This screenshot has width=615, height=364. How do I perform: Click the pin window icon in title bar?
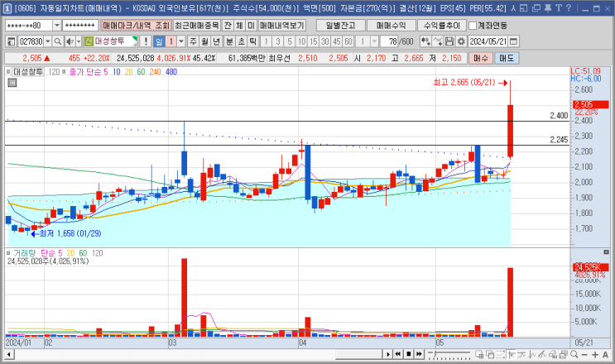[547, 7]
